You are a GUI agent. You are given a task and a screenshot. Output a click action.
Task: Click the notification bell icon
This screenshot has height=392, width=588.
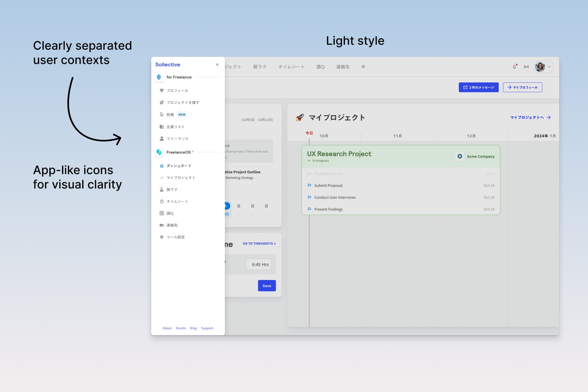point(515,67)
